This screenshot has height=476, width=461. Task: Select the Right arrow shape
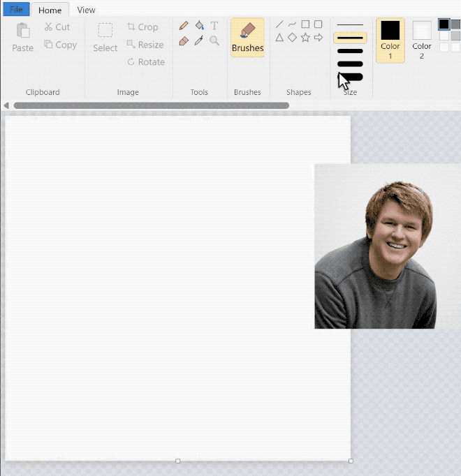[319, 38]
